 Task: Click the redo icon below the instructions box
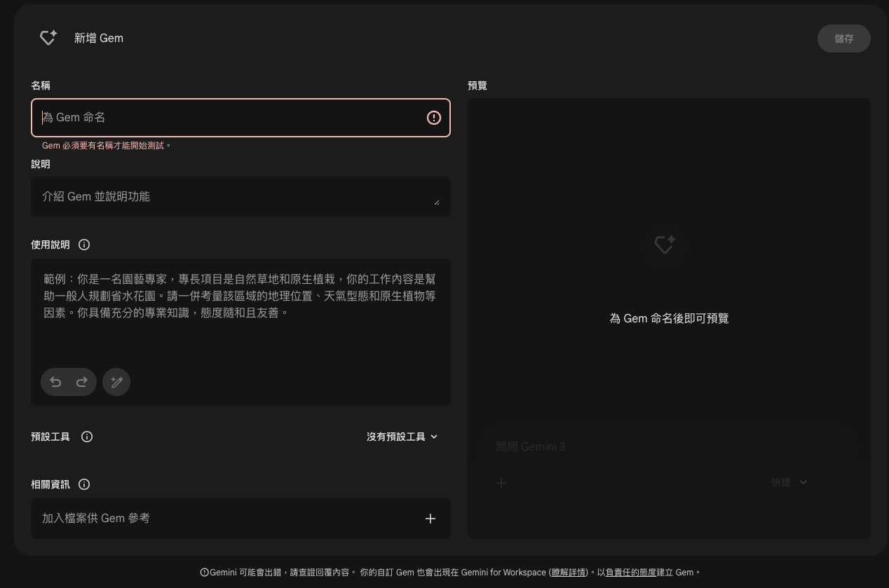point(82,382)
